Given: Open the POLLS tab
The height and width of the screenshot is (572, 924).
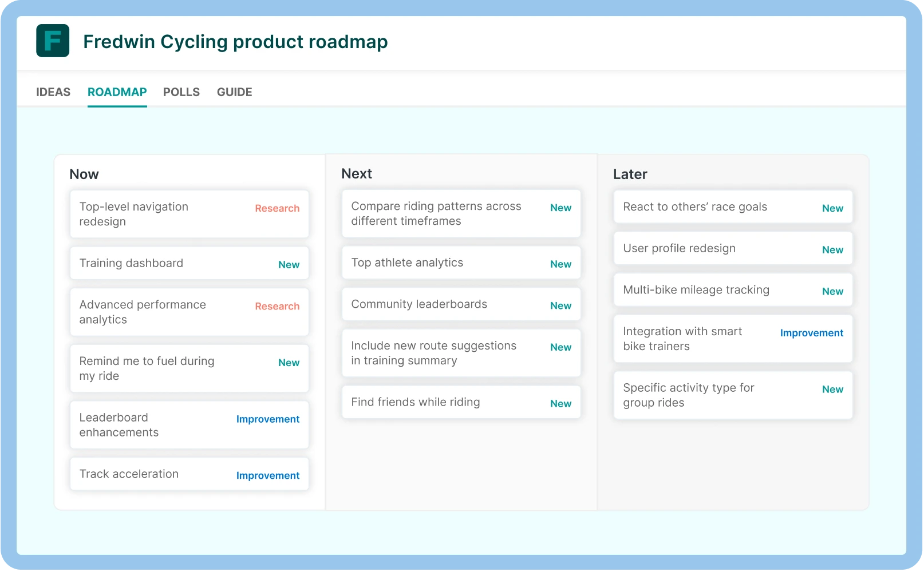Looking at the screenshot, I should coord(181,92).
